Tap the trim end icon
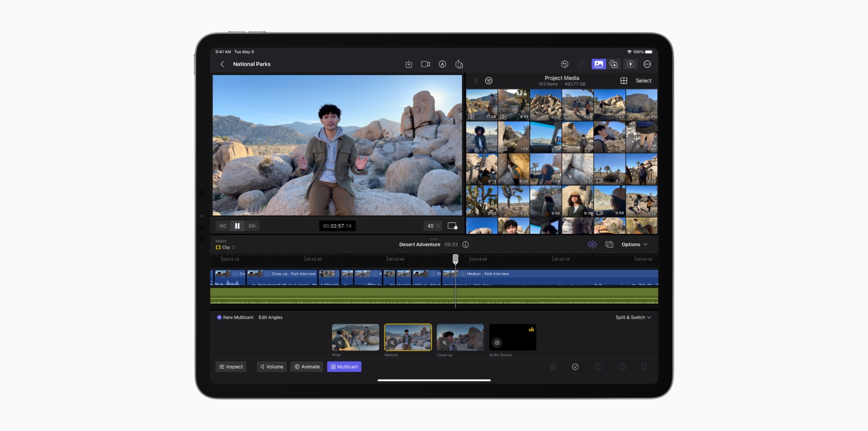The image size is (868, 431). 646,367
